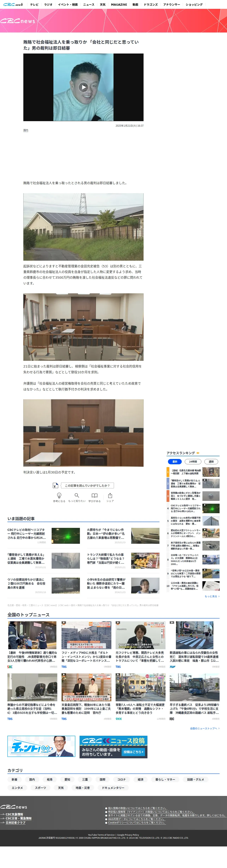Open the 天皇皇后両陛下 news thumbnail
The height and width of the screenshot is (868, 227).
click(86, 687)
